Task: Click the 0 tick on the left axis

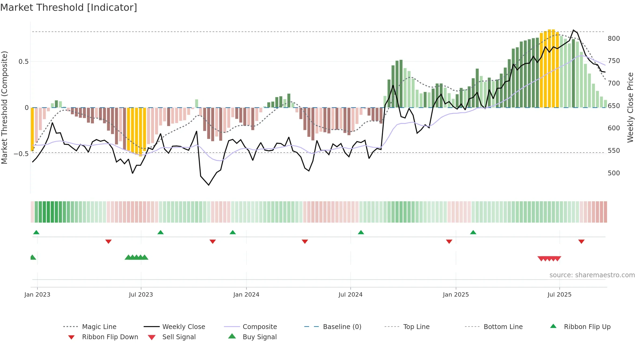Action: [x=27, y=108]
